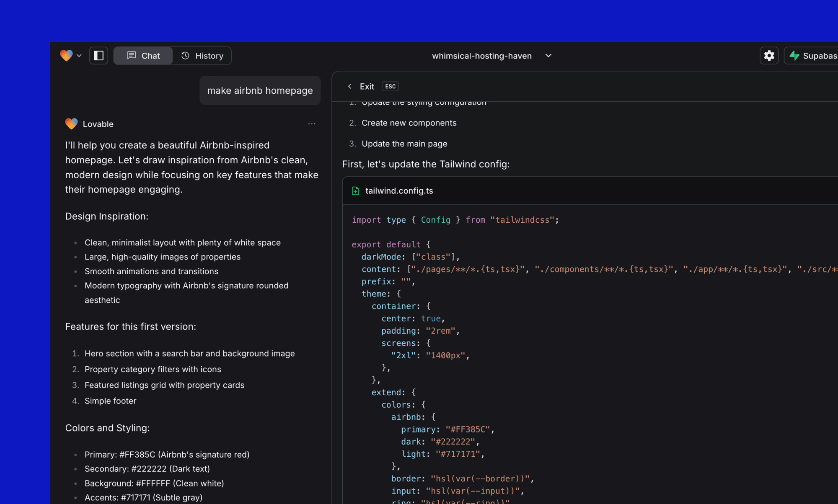Image resolution: width=838 pixels, height=504 pixels.
Task: Click the file icon beside tailwind.config.ts
Action: click(355, 190)
